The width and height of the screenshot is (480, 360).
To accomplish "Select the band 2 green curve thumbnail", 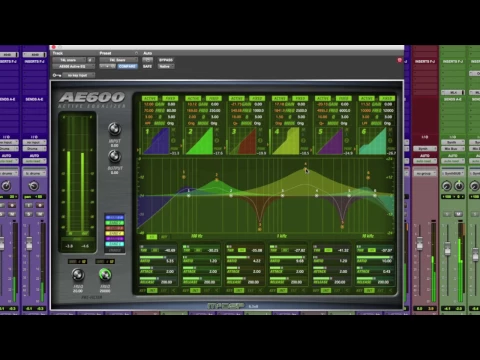I will pyautogui.click(x=200, y=141).
